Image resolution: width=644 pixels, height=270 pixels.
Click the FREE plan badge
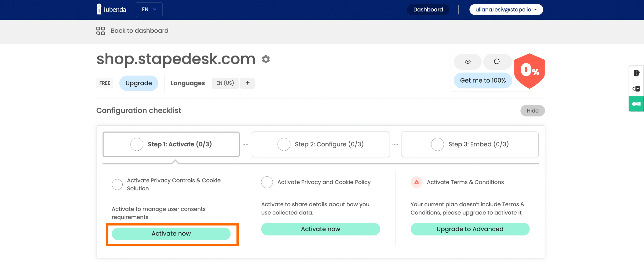pos(105,83)
